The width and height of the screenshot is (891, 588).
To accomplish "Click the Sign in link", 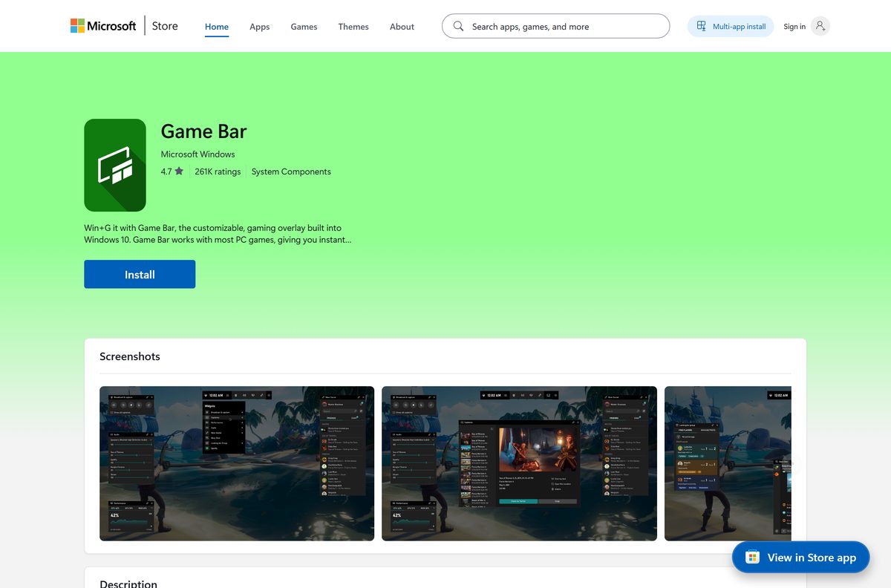I will point(794,27).
